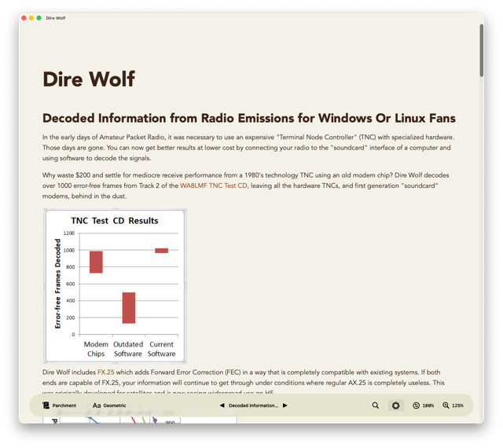Click the Decoded Information section heading
This screenshot has width=503, height=448.
click(248, 119)
